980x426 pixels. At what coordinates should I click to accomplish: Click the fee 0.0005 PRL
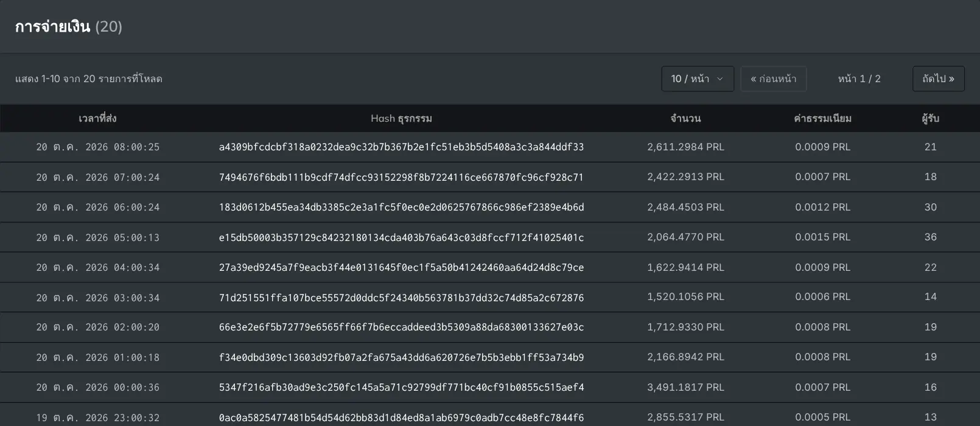[x=823, y=417]
